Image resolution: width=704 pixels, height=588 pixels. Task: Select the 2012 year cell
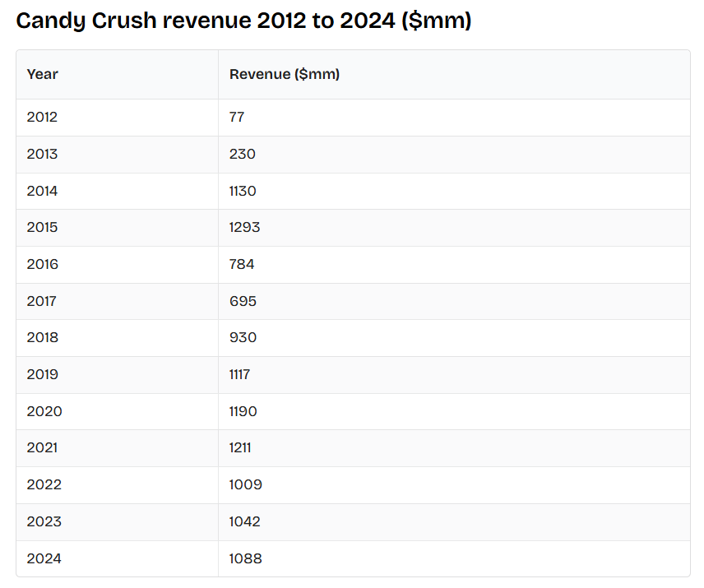[x=43, y=117]
